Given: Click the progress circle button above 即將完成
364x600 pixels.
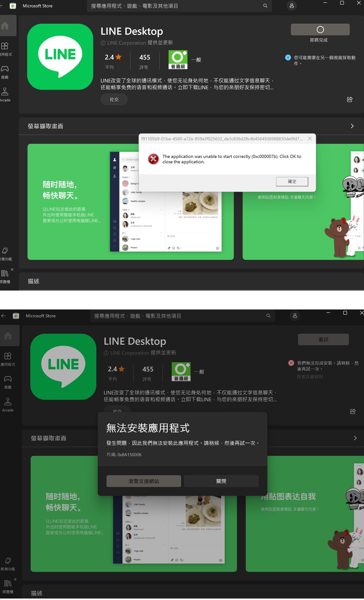Looking at the screenshot, I should pos(320,30).
